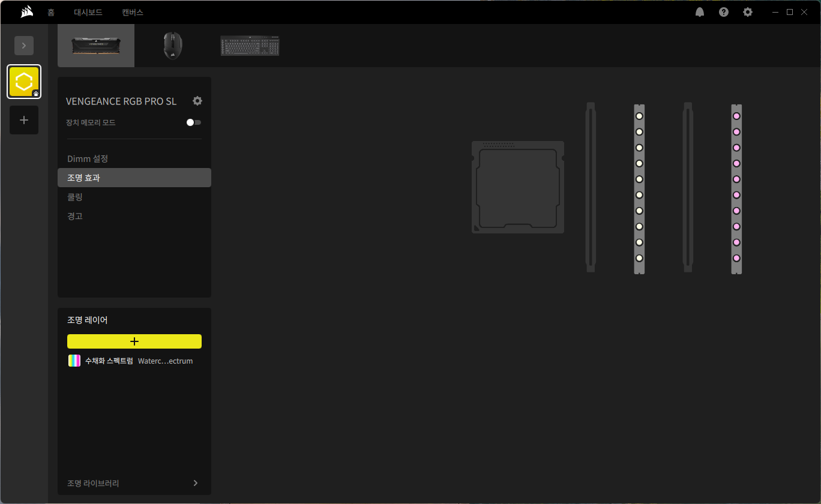The width and height of the screenshot is (821, 504).
Task: Select top pink LED on fourth DIMM
Action: [x=736, y=116]
